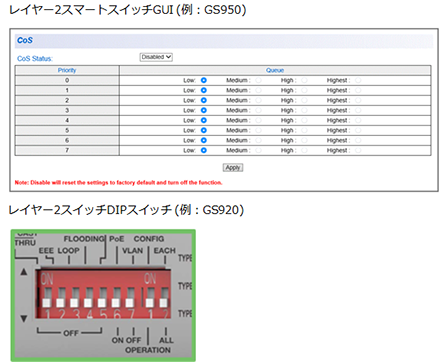440x362 pixels.
Task: Select Low queue for priority 6
Action: tap(204, 140)
